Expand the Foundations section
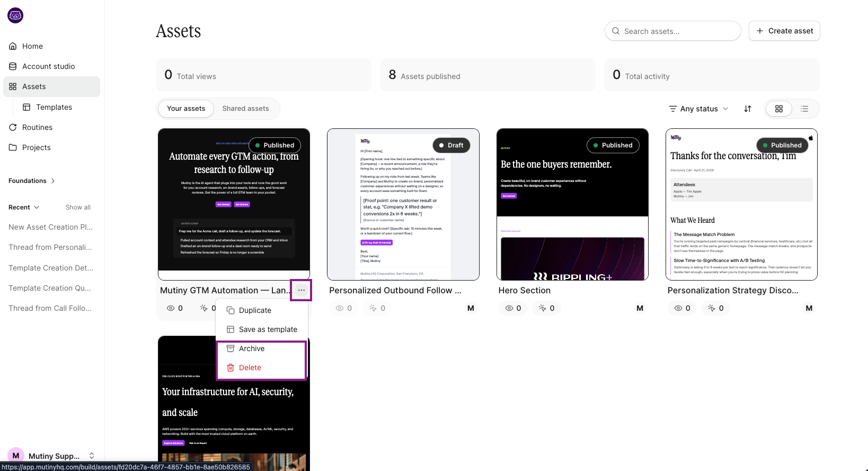The height and width of the screenshot is (471, 868). tap(32, 181)
